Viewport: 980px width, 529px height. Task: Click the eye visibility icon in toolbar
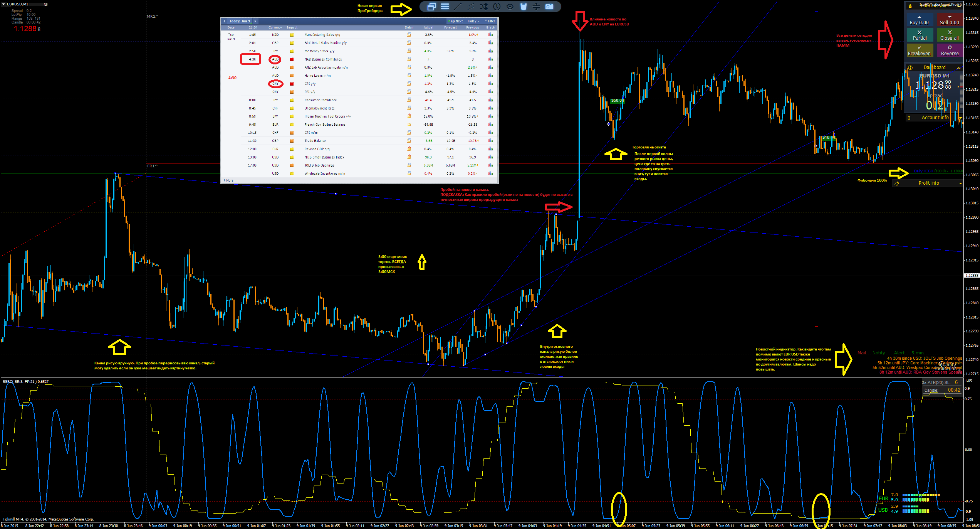[x=510, y=7]
